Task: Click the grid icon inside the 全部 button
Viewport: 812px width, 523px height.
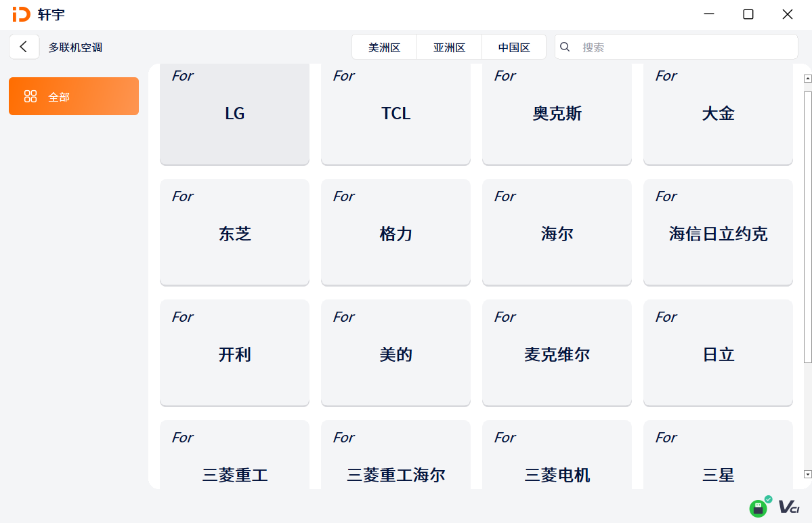Action: pyautogui.click(x=31, y=96)
